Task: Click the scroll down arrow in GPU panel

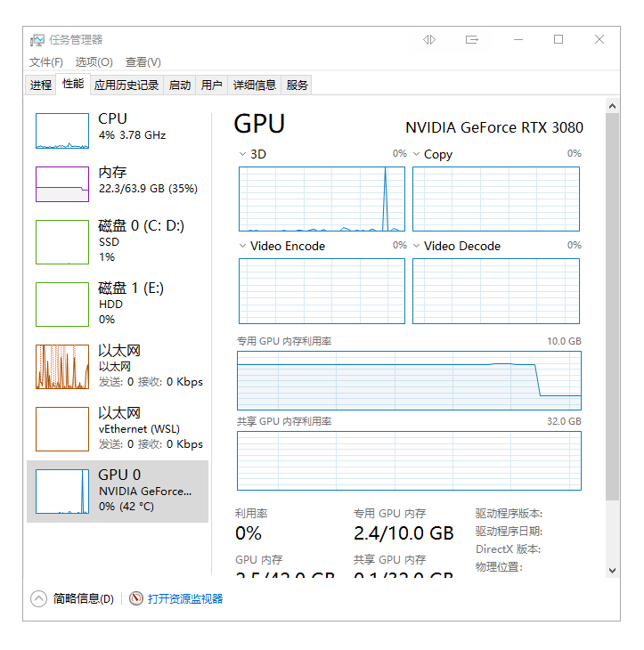Action: [x=612, y=570]
